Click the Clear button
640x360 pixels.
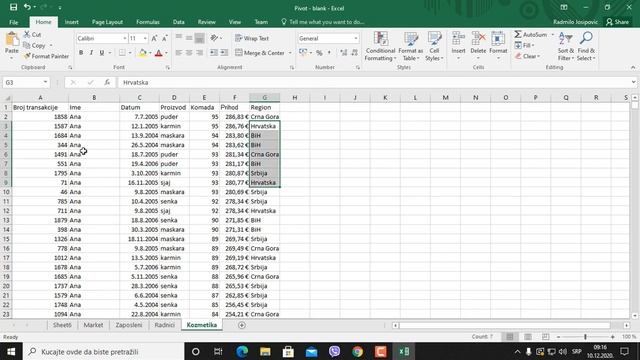pyautogui.click(x=527, y=56)
